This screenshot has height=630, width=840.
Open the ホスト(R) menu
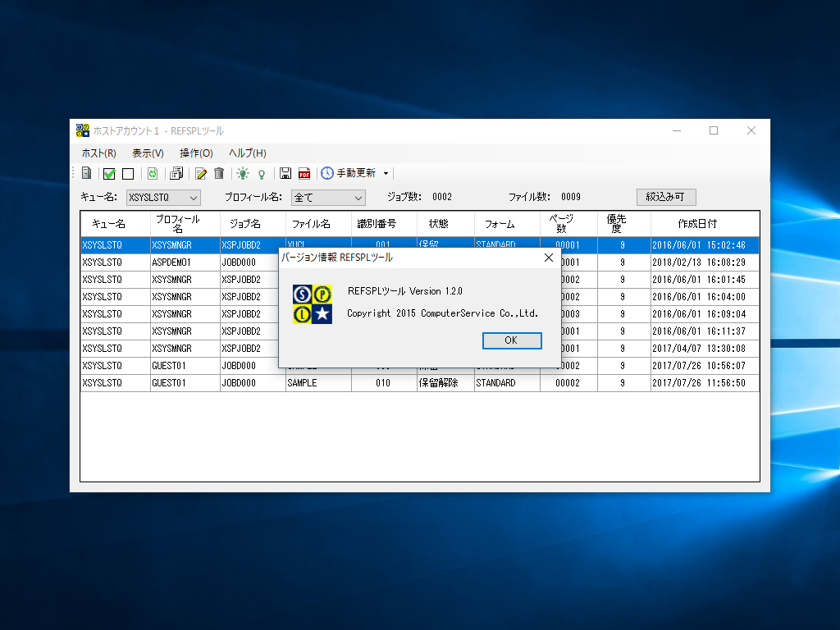(x=98, y=153)
